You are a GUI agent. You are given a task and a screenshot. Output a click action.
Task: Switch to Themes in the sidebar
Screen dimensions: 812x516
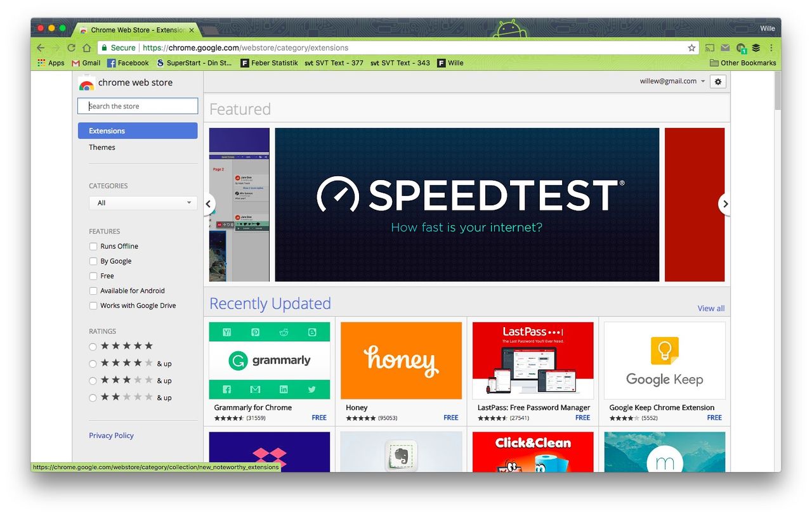click(102, 147)
